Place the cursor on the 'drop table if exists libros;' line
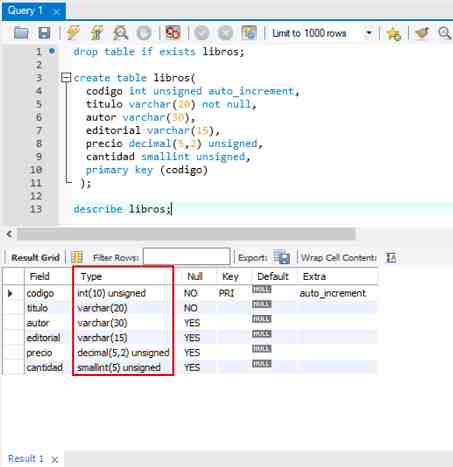The height and width of the screenshot is (467, 453). [x=159, y=52]
